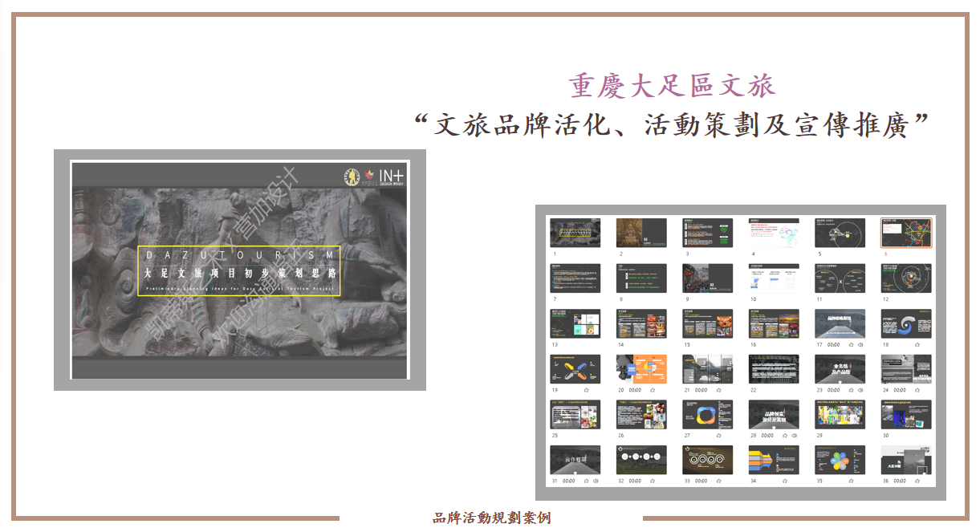980x528 pixels.
Task: Click the transition star icon under slide 19
Action: 586,390
